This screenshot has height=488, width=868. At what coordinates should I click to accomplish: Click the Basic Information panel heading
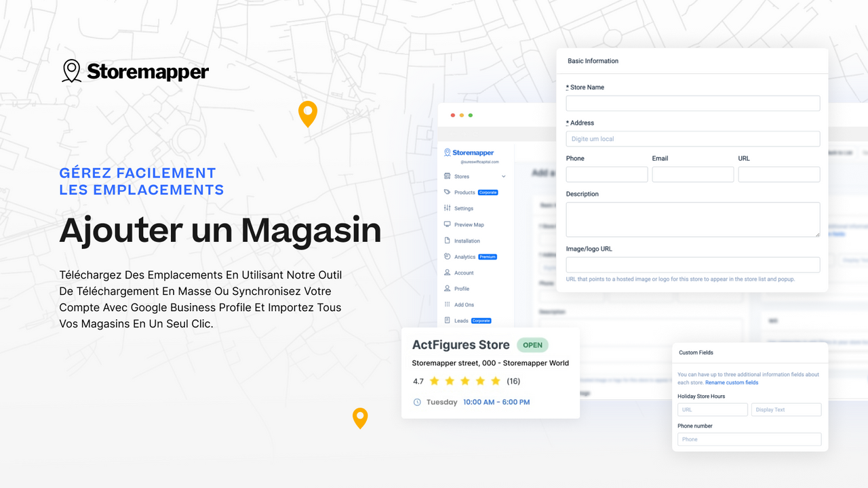pyautogui.click(x=593, y=61)
